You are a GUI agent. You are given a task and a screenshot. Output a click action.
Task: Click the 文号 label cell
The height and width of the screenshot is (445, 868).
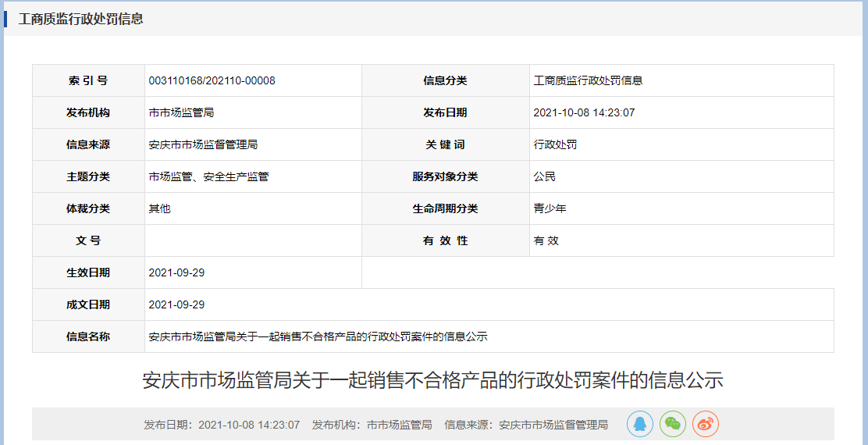click(x=88, y=240)
